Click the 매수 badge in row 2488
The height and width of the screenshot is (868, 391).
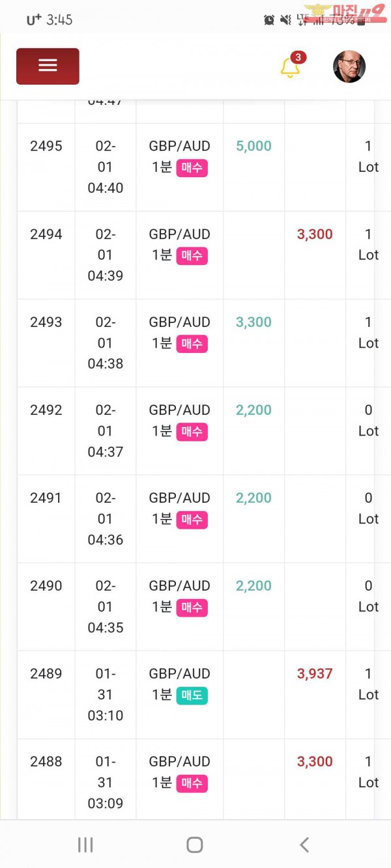coord(192,783)
